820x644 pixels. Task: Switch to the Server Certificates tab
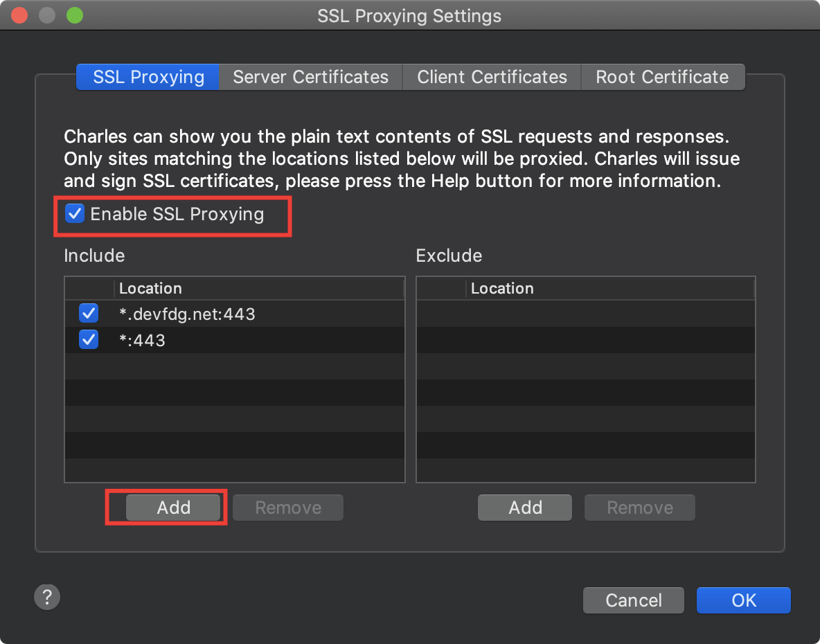point(311,77)
